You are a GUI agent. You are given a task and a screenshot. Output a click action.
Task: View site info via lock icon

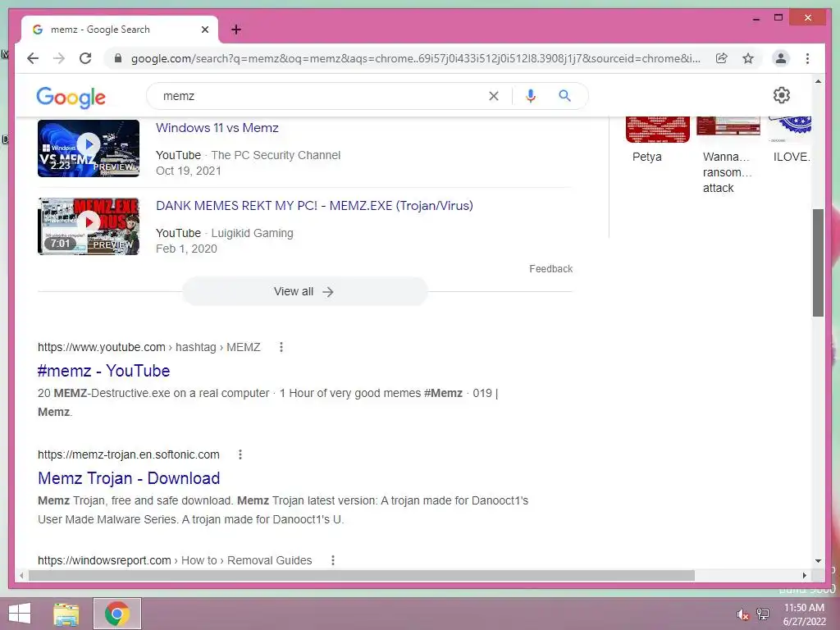click(118, 58)
